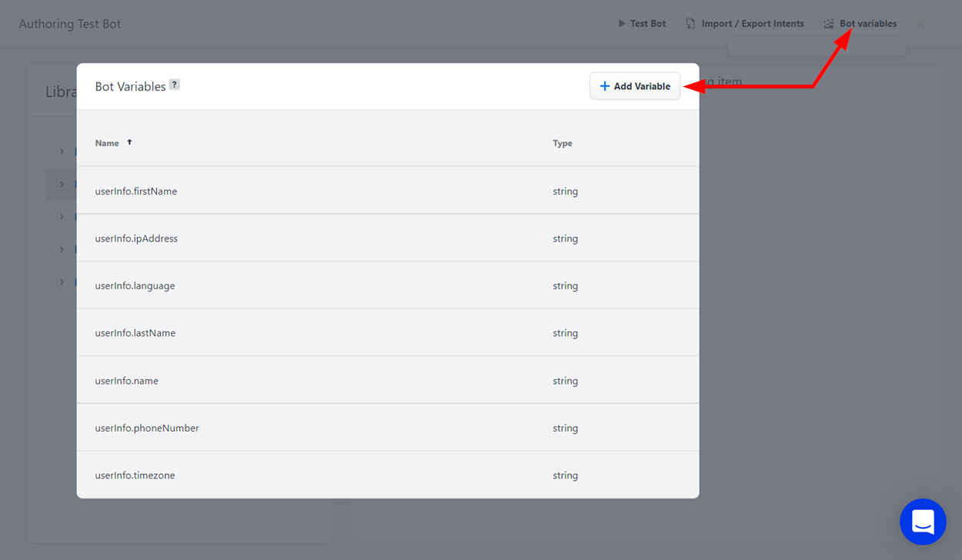Click the Test Bot play icon
962x560 pixels.
click(622, 24)
